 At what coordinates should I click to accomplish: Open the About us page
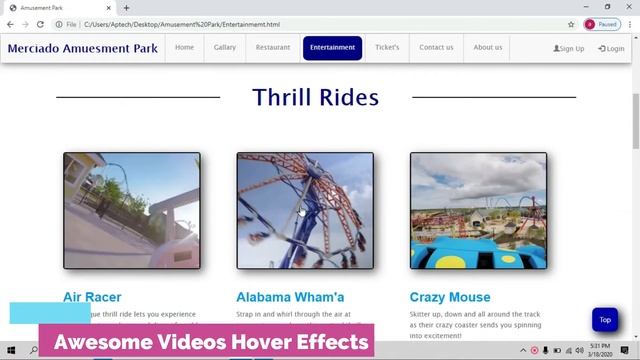click(x=488, y=47)
